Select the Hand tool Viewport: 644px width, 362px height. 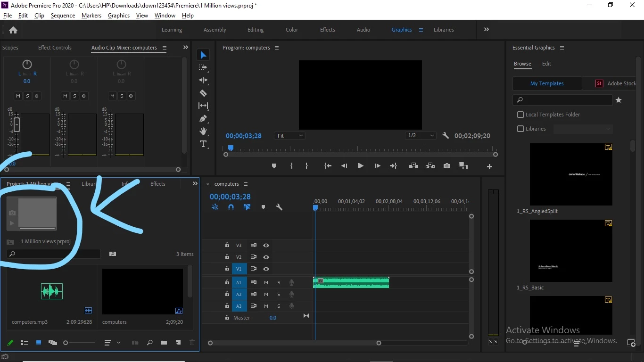pyautogui.click(x=203, y=131)
